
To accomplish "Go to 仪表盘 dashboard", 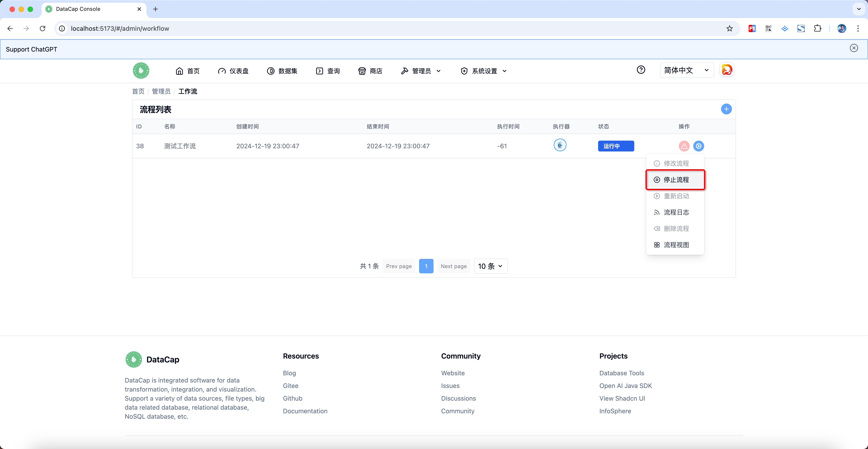I will click(x=233, y=71).
